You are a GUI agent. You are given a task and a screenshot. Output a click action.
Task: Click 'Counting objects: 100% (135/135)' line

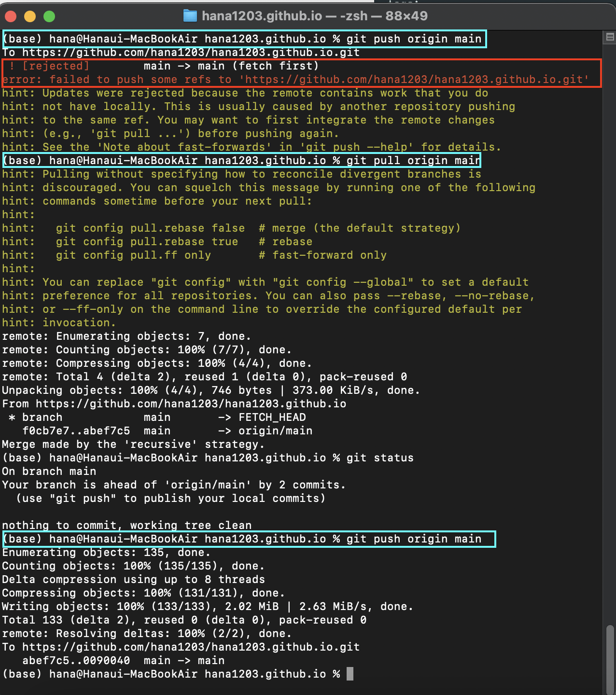133,566
